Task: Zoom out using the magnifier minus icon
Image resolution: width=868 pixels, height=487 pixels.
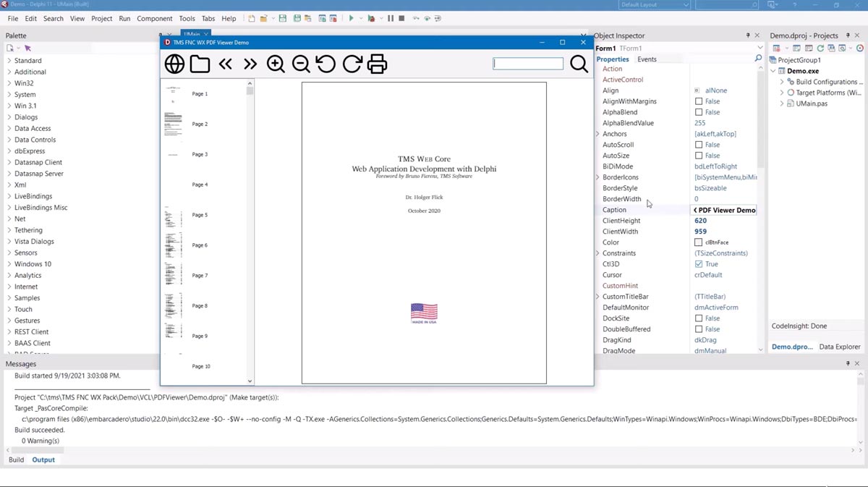Action: 301,64
